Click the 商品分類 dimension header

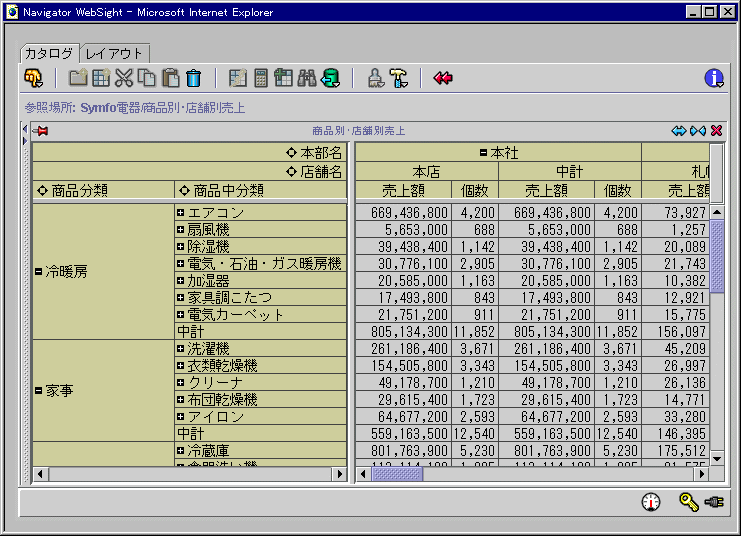(x=79, y=190)
